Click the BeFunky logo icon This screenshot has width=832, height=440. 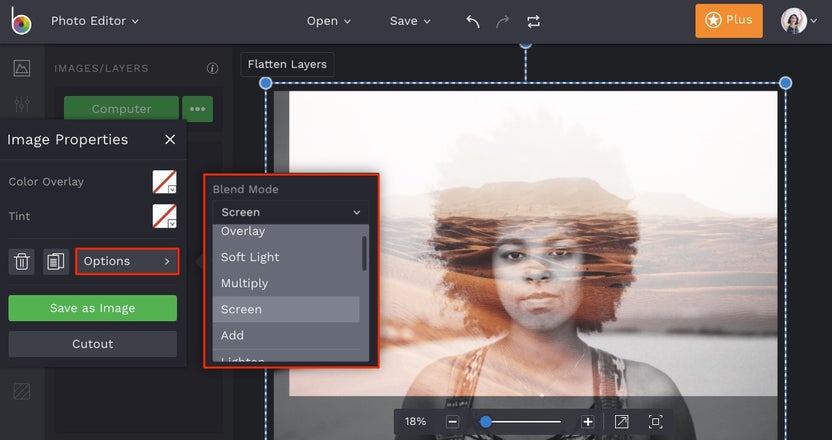[21, 21]
